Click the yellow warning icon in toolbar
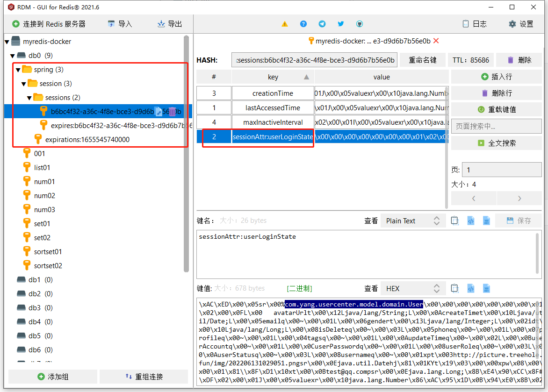Image resolution: width=548 pixels, height=392 pixels. [x=285, y=24]
